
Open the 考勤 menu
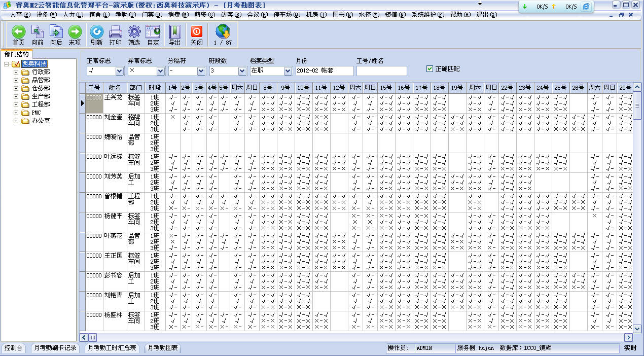(121, 15)
